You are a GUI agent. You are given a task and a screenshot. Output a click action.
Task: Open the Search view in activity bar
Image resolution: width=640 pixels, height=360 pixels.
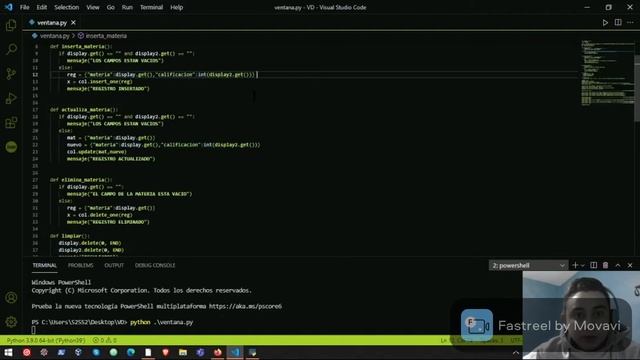pos(11,49)
